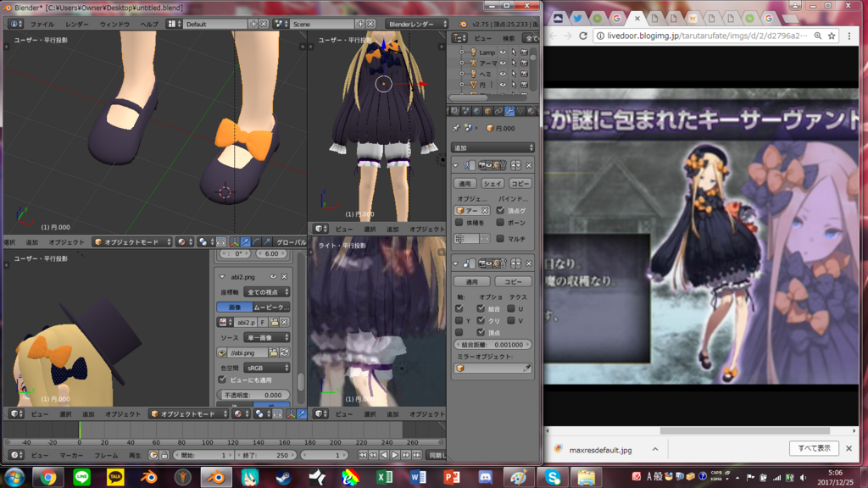Open the 全ての視点 axis dropdown

pos(267,291)
